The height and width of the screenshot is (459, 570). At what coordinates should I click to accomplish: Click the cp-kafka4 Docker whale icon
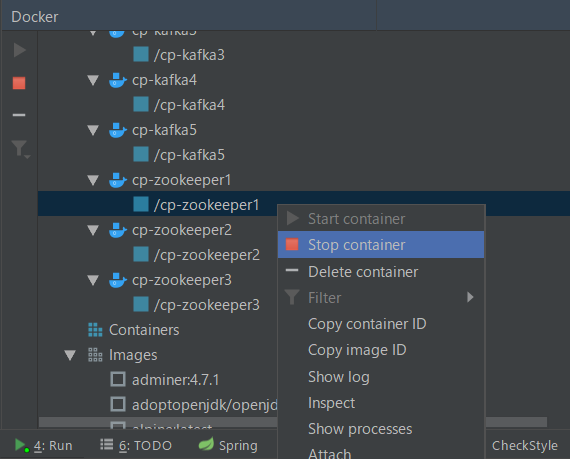tap(118, 80)
